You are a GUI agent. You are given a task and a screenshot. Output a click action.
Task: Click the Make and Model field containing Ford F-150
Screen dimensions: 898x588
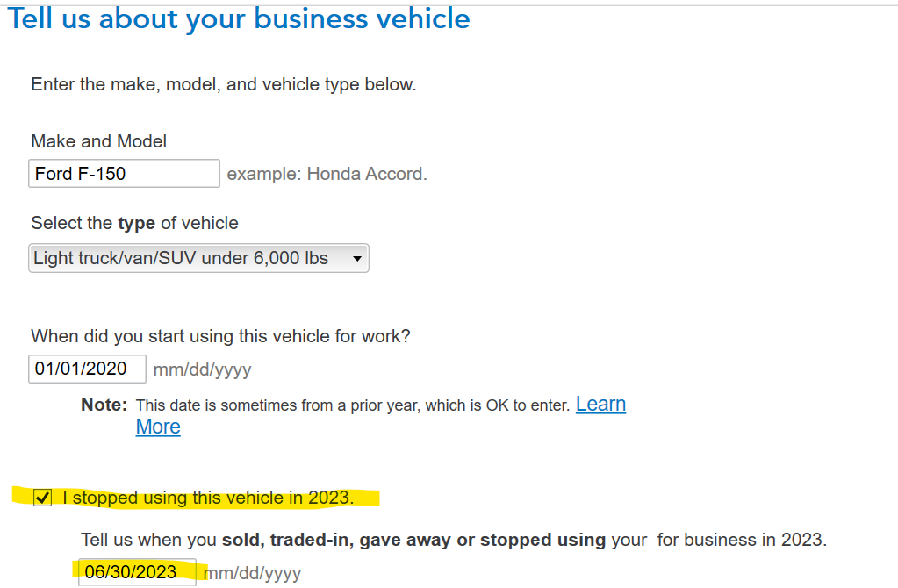click(124, 174)
